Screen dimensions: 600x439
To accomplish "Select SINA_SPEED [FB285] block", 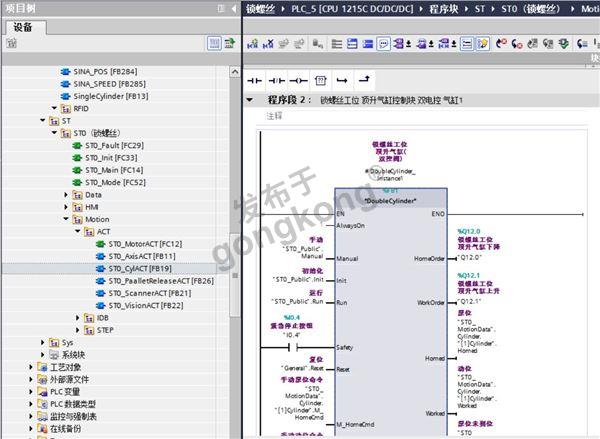I will (109, 84).
